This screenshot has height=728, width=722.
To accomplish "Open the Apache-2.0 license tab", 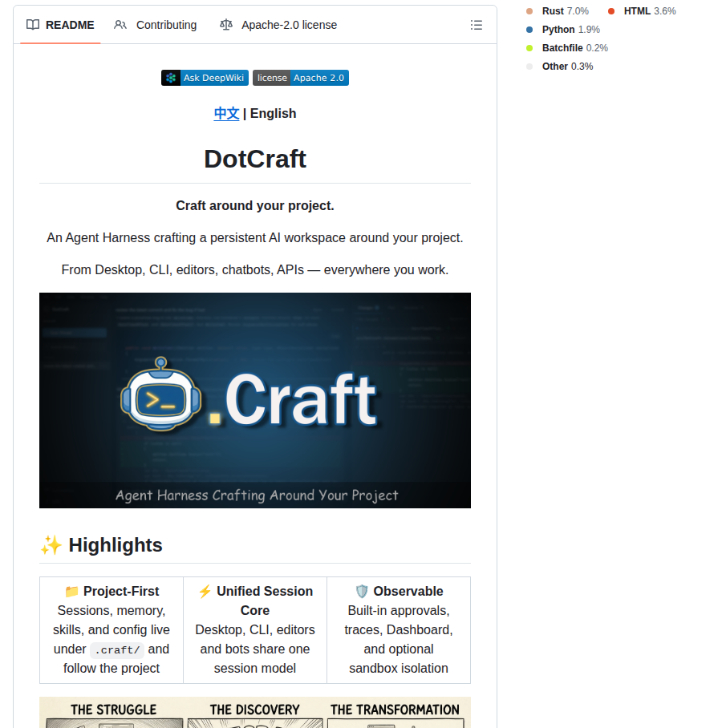I will [278, 25].
